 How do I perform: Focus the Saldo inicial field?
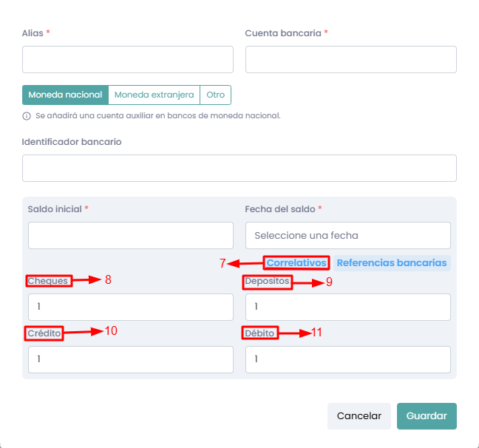(131, 236)
